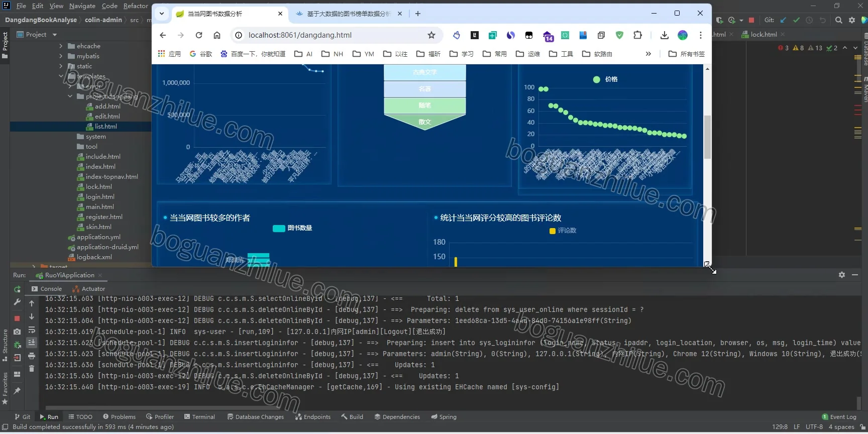Open the browser extensions puzzle icon

click(x=637, y=35)
